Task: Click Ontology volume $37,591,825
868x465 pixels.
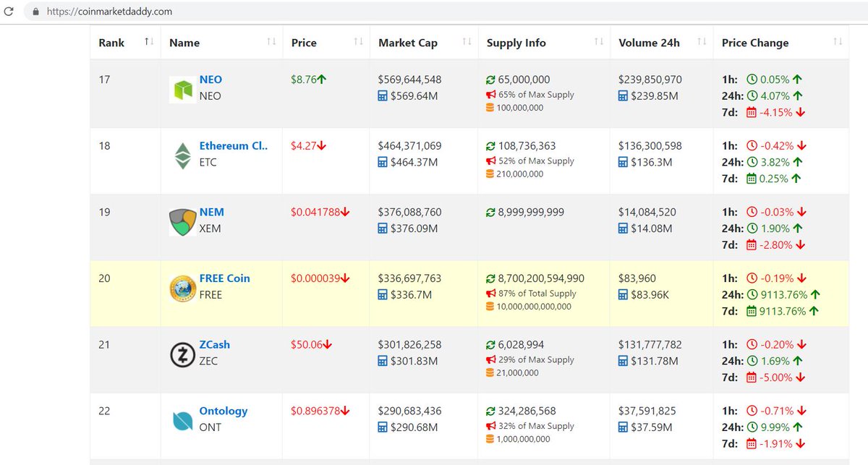Action: click(x=647, y=411)
